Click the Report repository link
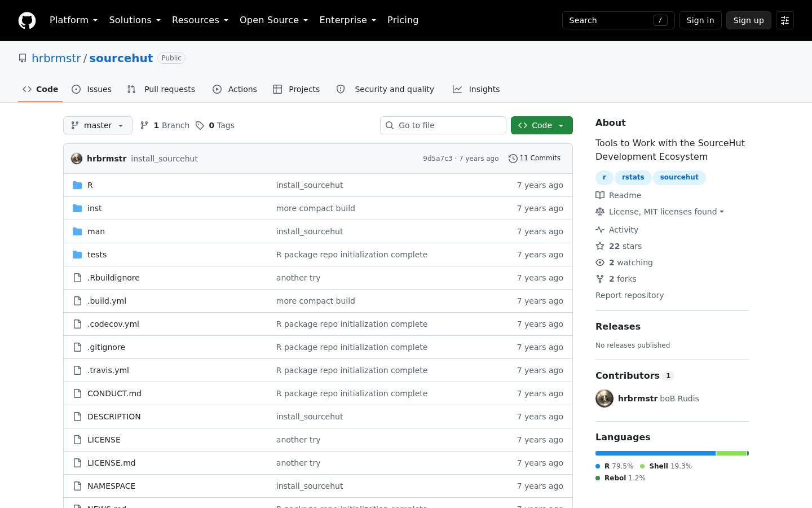Viewport: 812px width, 508px height. (629, 295)
